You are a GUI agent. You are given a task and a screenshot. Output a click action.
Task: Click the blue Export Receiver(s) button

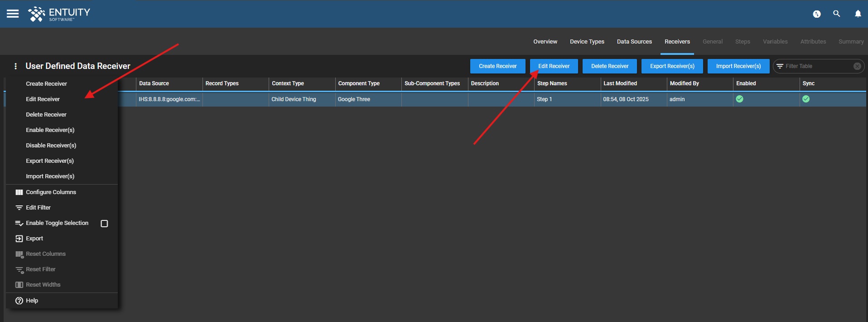click(672, 66)
